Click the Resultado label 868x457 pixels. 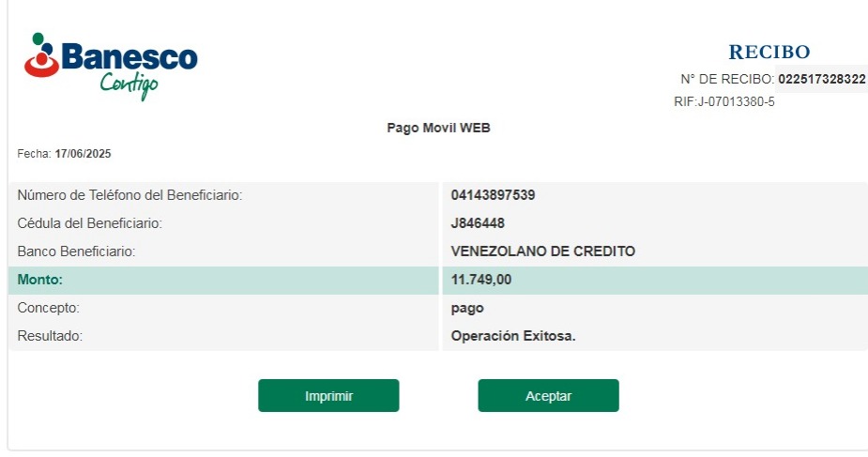[50, 336]
